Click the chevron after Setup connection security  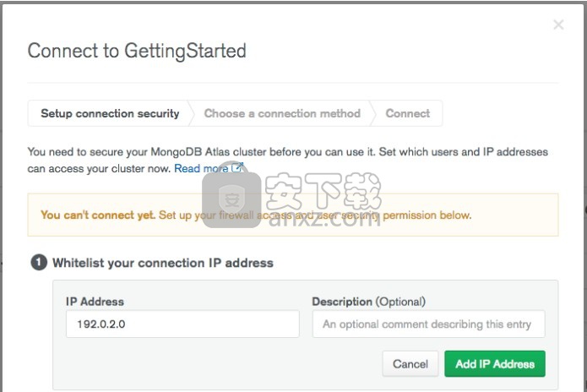tap(191, 113)
